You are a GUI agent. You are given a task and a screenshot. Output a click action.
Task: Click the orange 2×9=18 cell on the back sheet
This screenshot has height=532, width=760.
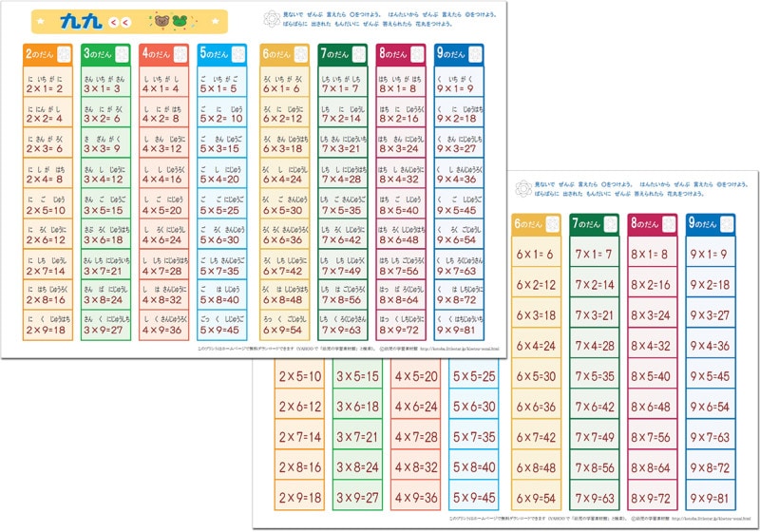pos(299,495)
